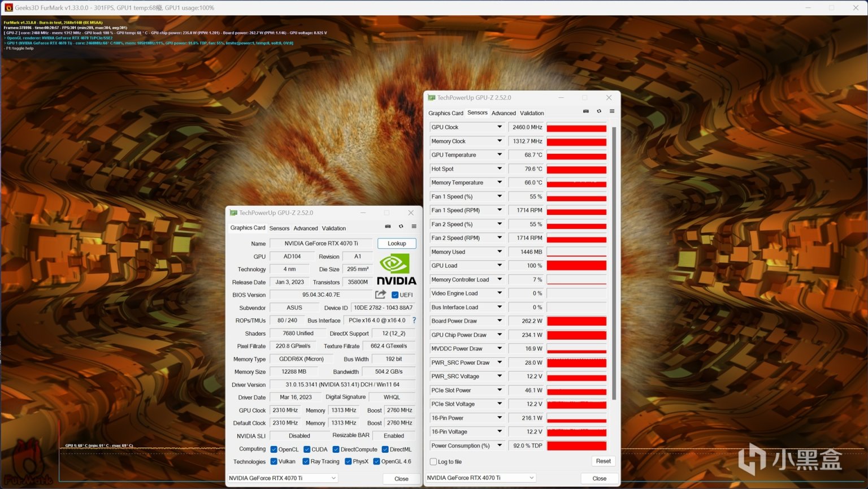868x489 pixels.
Task: Click the GPU-Z Sensors window title icon
Action: [x=432, y=97]
